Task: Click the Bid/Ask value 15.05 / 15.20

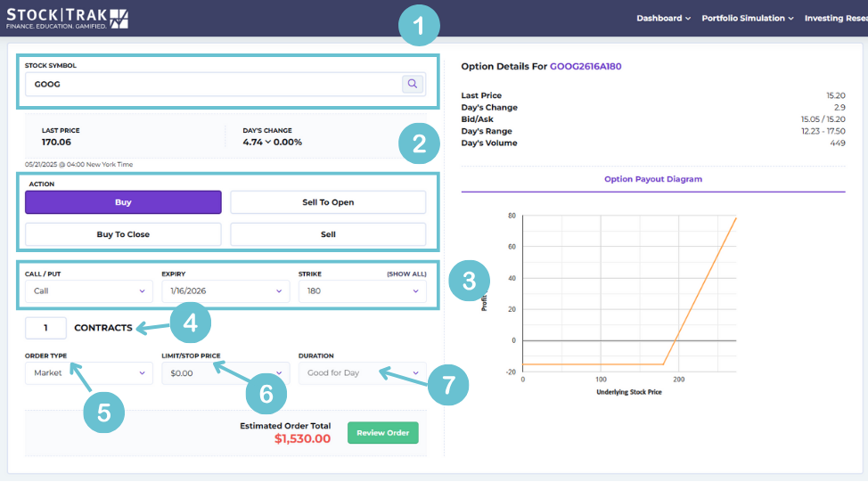Action: tap(823, 119)
